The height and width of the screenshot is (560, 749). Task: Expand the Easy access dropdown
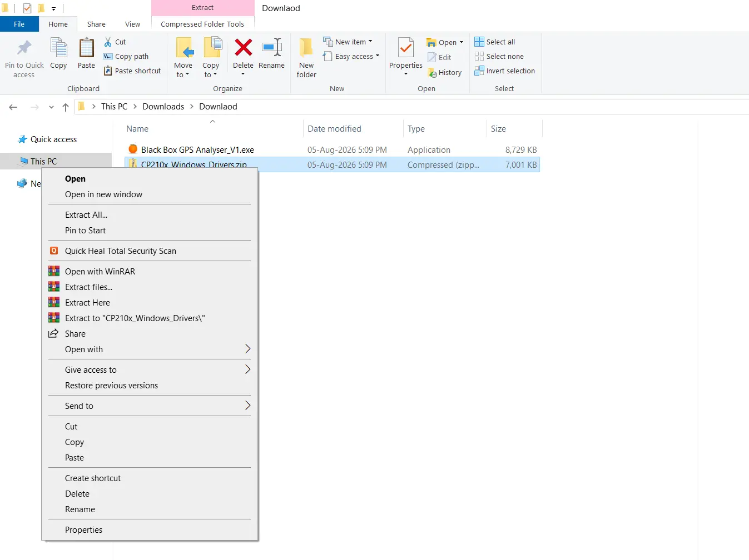pos(378,56)
